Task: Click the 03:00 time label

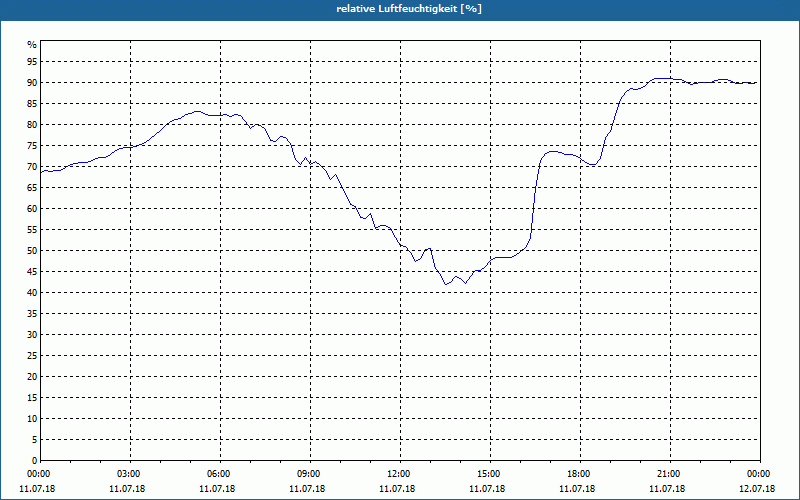Action: click(130, 474)
